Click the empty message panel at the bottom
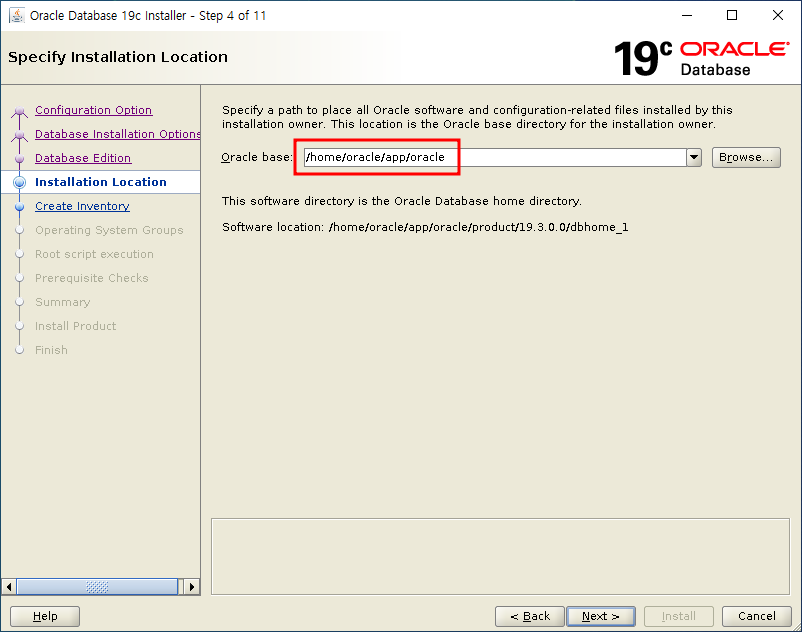The height and width of the screenshot is (632, 802). 500,557
